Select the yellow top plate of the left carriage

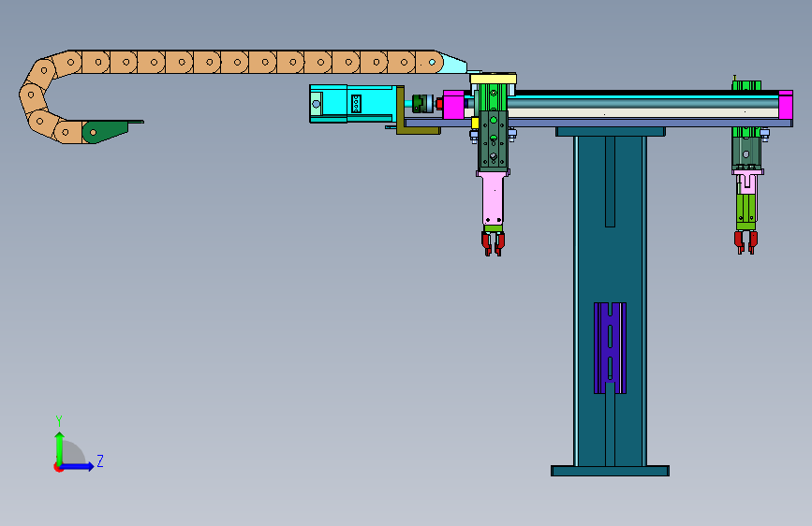coord(493,80)
